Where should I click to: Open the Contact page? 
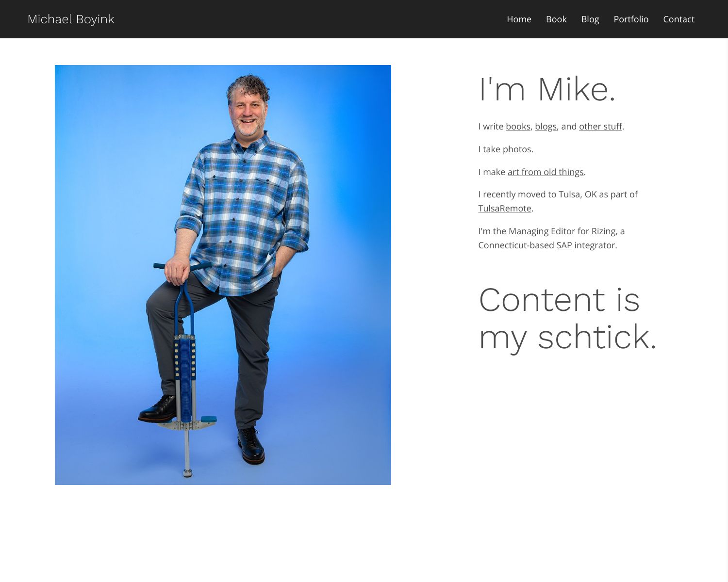(678, 19)
